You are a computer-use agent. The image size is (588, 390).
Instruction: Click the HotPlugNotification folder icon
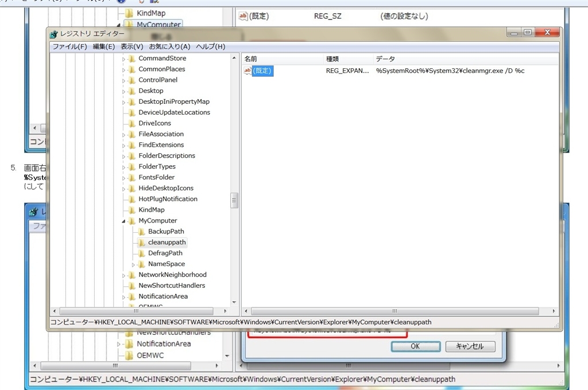coord(131,200)
